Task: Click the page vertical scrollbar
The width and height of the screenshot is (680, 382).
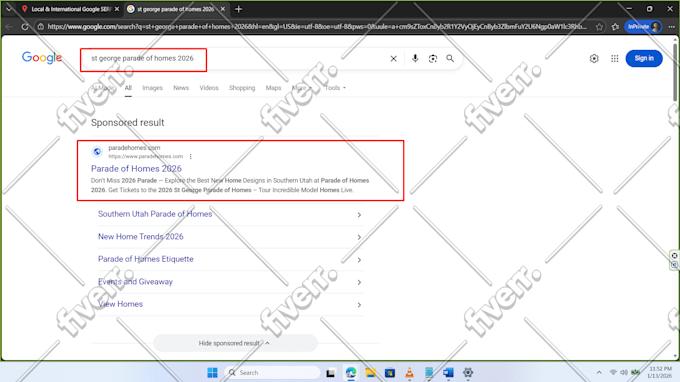Action: click(675, 72)
